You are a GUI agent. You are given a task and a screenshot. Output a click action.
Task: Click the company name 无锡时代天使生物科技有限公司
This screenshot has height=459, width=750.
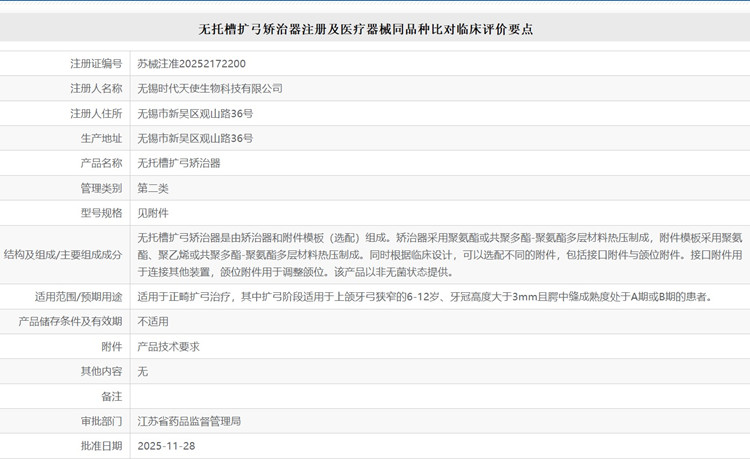click(x=209, y=88)
